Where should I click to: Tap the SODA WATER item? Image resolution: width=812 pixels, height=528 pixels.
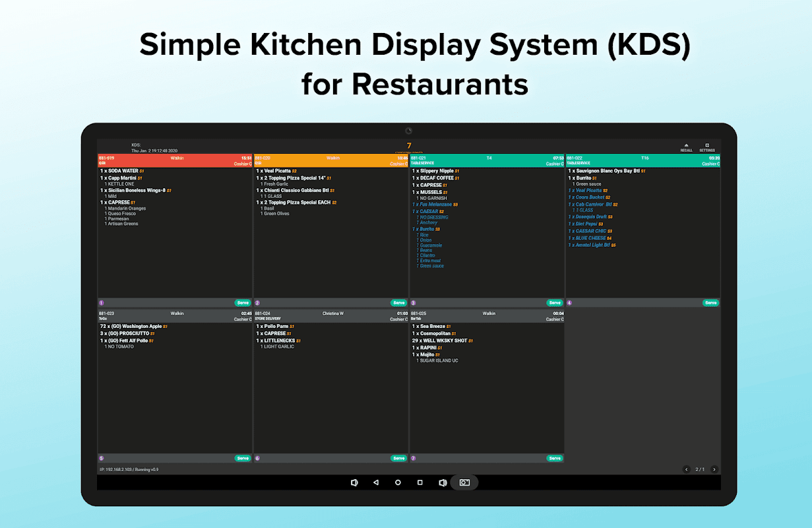pyautogui.click(x=122, y=171)
